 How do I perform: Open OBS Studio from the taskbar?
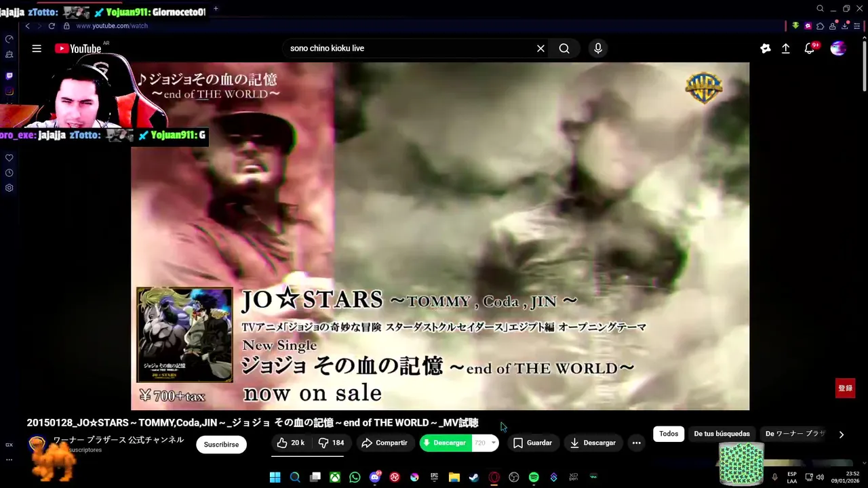coord(514,477)
